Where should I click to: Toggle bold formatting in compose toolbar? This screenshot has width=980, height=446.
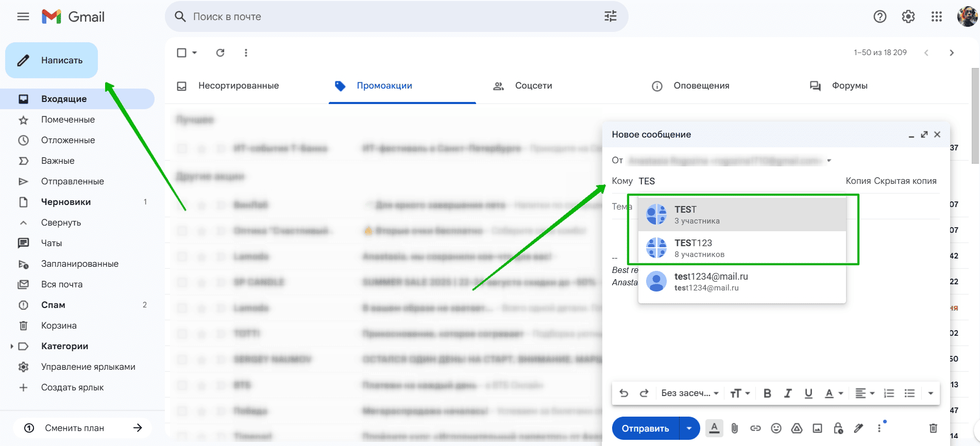[x=767, y=393]
